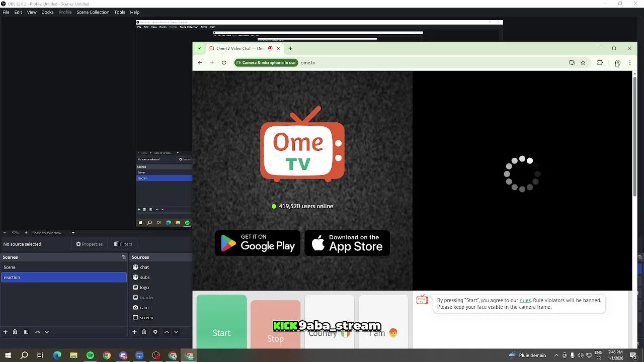Screen dimensions: 644x362
Task: Click the Chrome reload page icon
Action: 224,63
